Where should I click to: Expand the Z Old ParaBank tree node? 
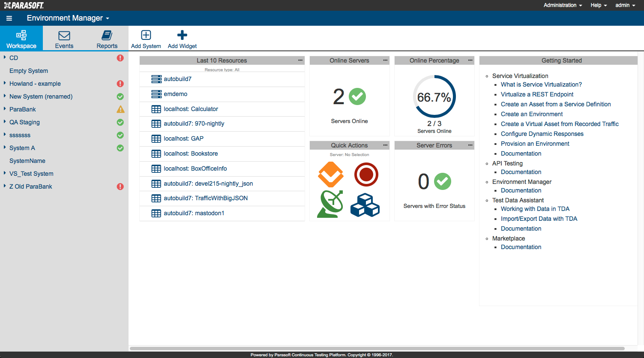5,186
